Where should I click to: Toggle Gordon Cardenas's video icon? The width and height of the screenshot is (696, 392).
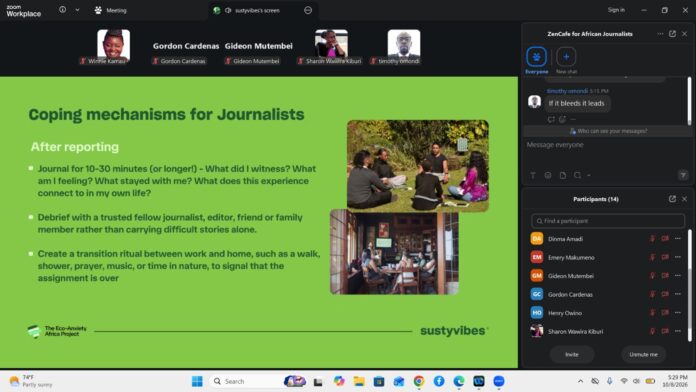click(665, 294)
